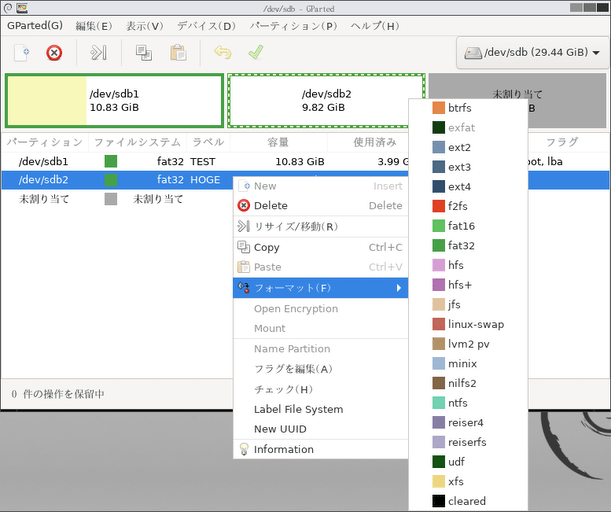
Task: Click the ファイルシステム column header
Action: point(138,142)
